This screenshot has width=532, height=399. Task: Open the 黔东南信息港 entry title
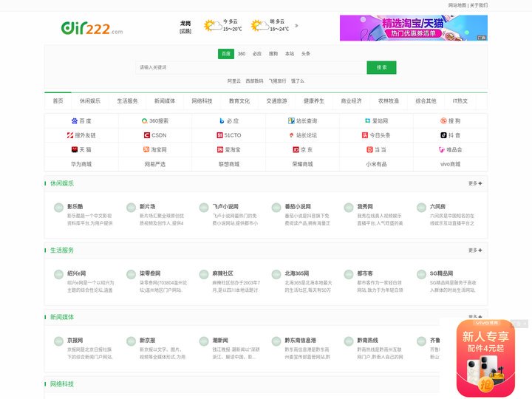point(300,340)
